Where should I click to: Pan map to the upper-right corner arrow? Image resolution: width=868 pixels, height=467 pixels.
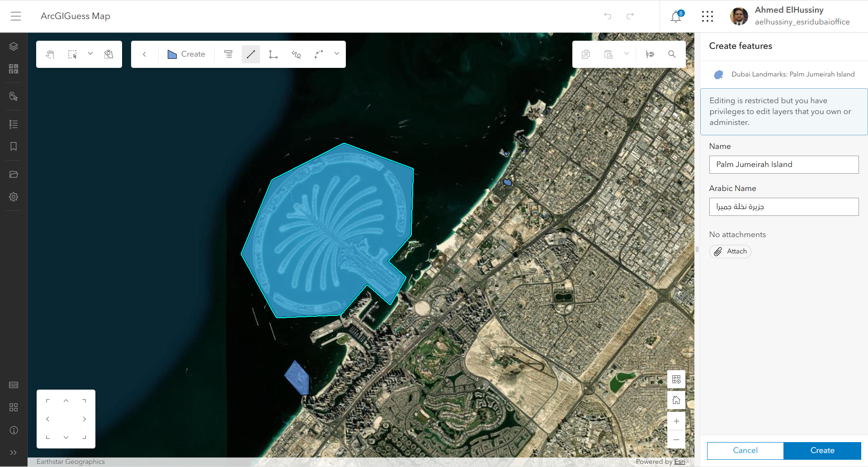(84, 401)
